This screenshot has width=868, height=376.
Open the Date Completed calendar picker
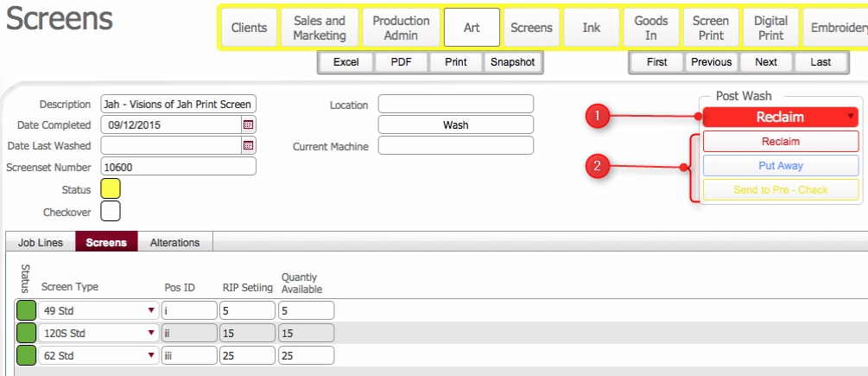(x=249, y=124)
